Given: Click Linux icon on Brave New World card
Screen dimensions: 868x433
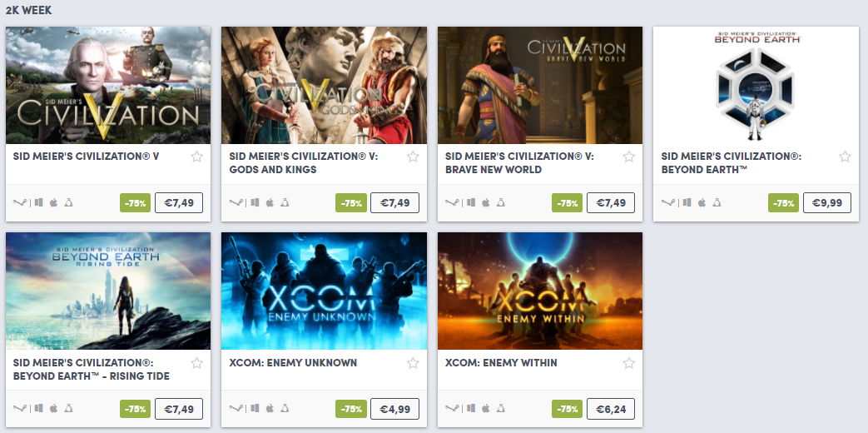Looking at the screenshot, I should [500, 202].
